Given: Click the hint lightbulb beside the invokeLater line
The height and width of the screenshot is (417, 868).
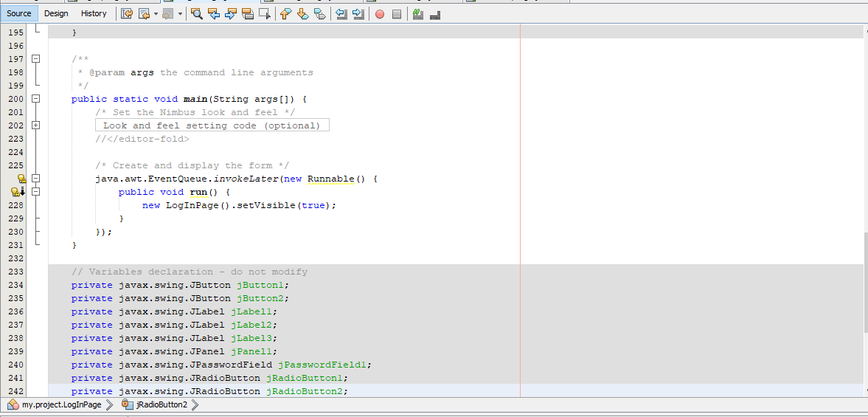Looking at the screenshot, I should 21,179.
